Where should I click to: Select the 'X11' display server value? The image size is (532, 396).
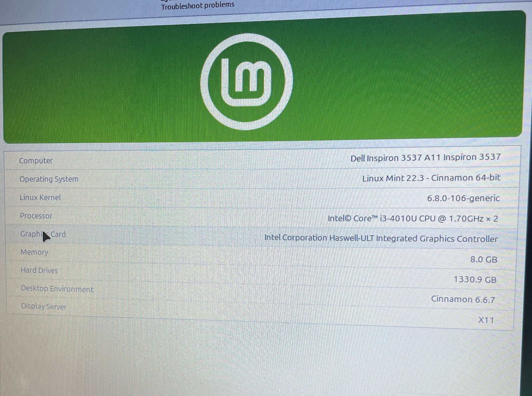click(486, 320)
